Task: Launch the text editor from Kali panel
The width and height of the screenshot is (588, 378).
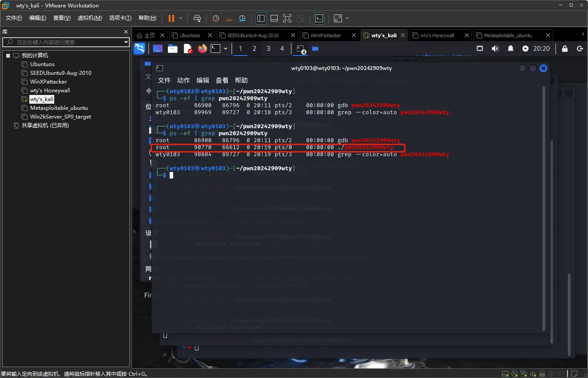Action: coord(188,49)
